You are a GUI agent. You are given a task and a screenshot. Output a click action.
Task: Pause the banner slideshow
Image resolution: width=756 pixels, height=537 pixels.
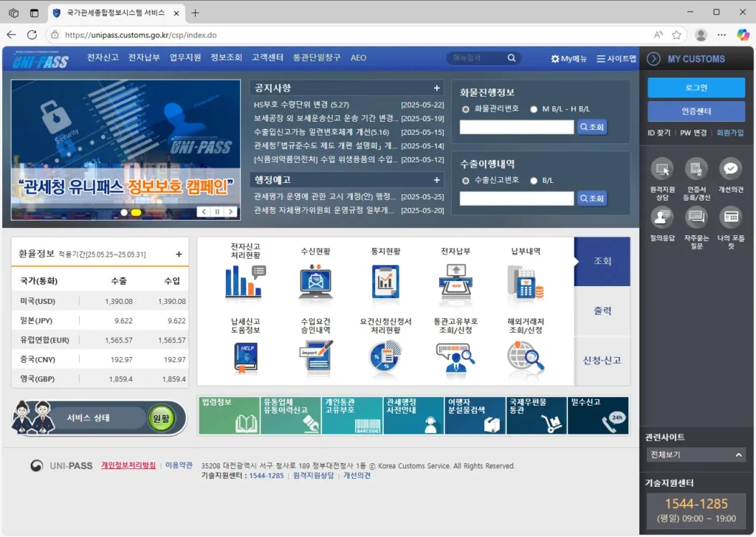coord(218,212)
